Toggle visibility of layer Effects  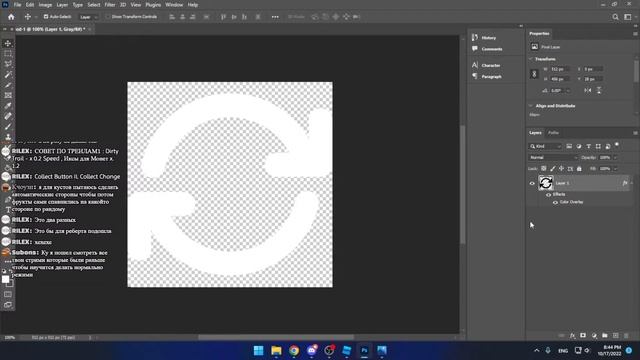tap(549, 195)
